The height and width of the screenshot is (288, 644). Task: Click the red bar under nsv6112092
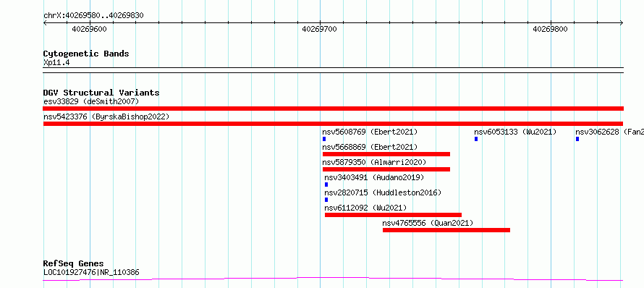coord(394,215)
